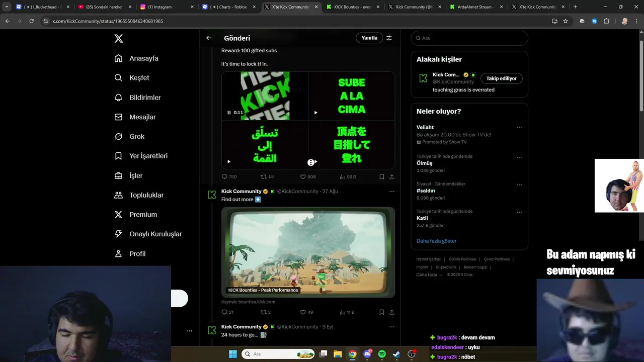Open Topluluklar communities

[139, 195]
